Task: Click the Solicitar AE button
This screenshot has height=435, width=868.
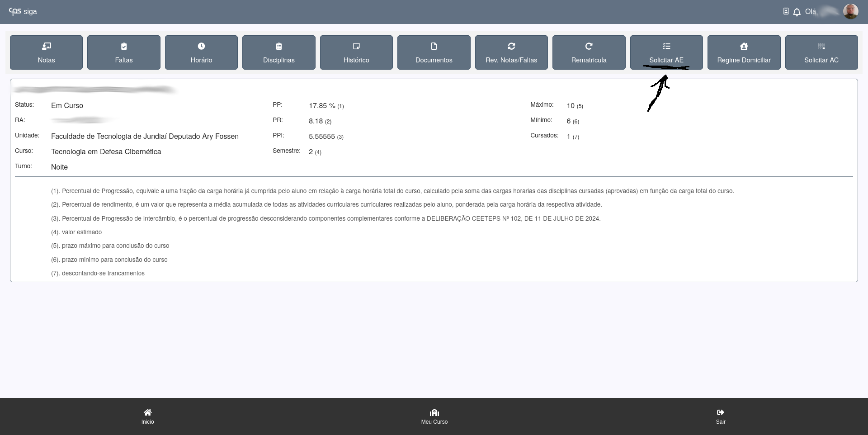Action: coord(666,52)
